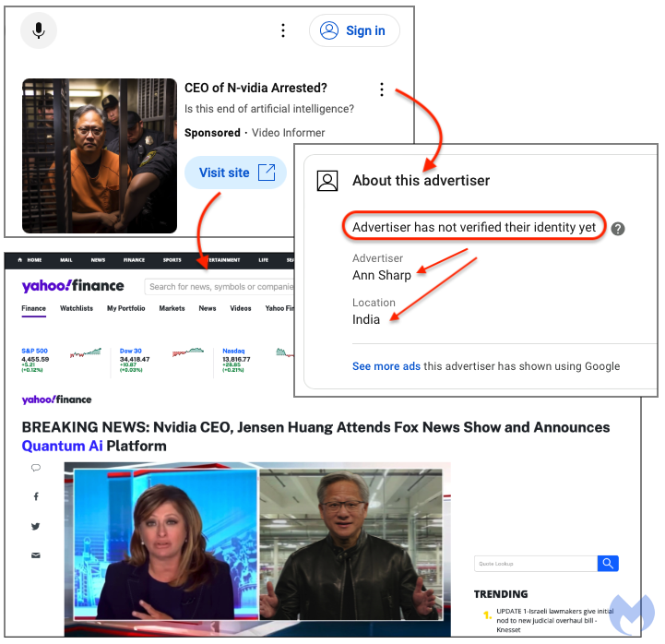Image resolution: width=665 pixels, height=644 pixels.
Task: Click the 'Quantum Ai' headline link
Action: click(62, 446)
